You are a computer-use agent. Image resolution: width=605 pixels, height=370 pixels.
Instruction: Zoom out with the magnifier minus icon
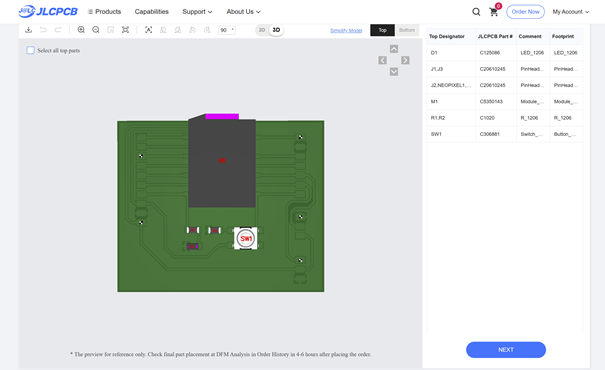(96, 30)
